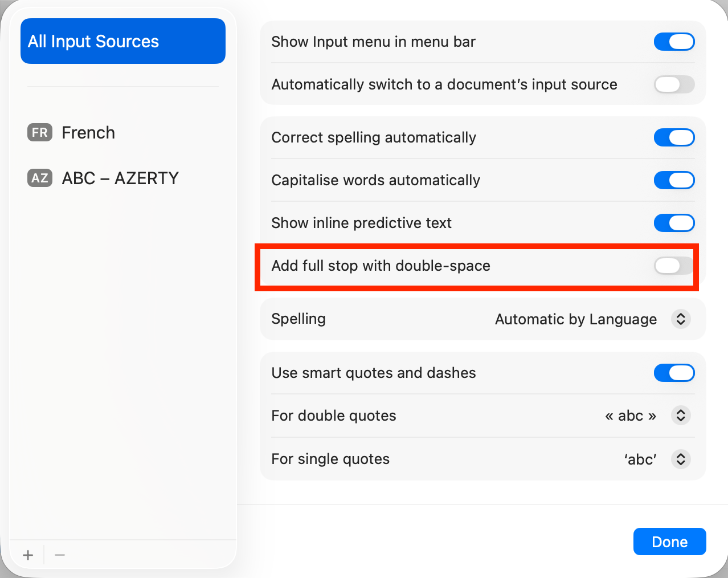Open the For single quotes dropdown
Screen dimensions: 728x578
pos(681,459)
